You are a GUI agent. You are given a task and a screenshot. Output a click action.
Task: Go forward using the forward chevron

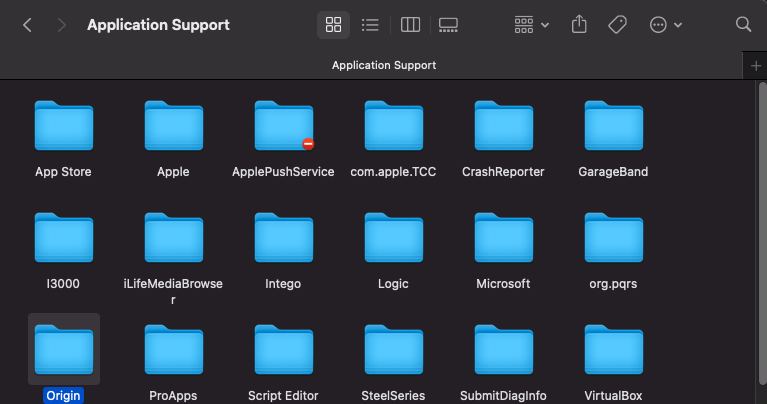(62, 25)
